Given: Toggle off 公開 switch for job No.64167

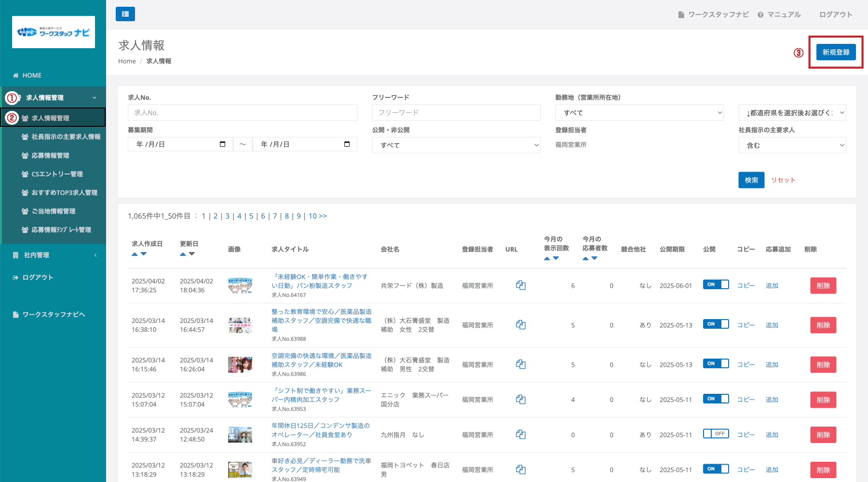Looking at the screenshot, I should pos(716,284).
